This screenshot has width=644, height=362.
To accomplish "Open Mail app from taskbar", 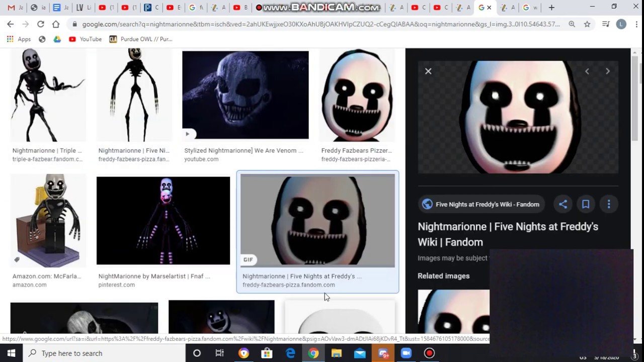I will coord(360,353).
